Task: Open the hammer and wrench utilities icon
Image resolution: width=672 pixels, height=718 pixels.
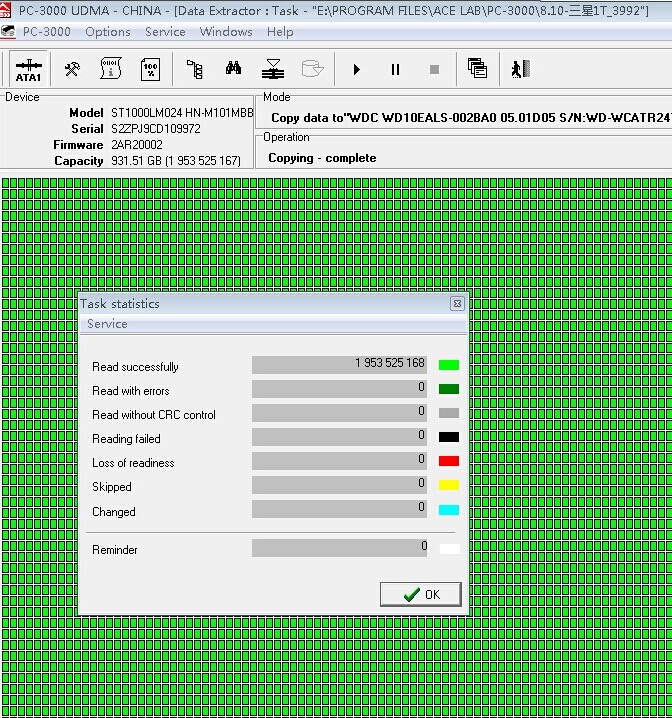Action: coord(72,69)
